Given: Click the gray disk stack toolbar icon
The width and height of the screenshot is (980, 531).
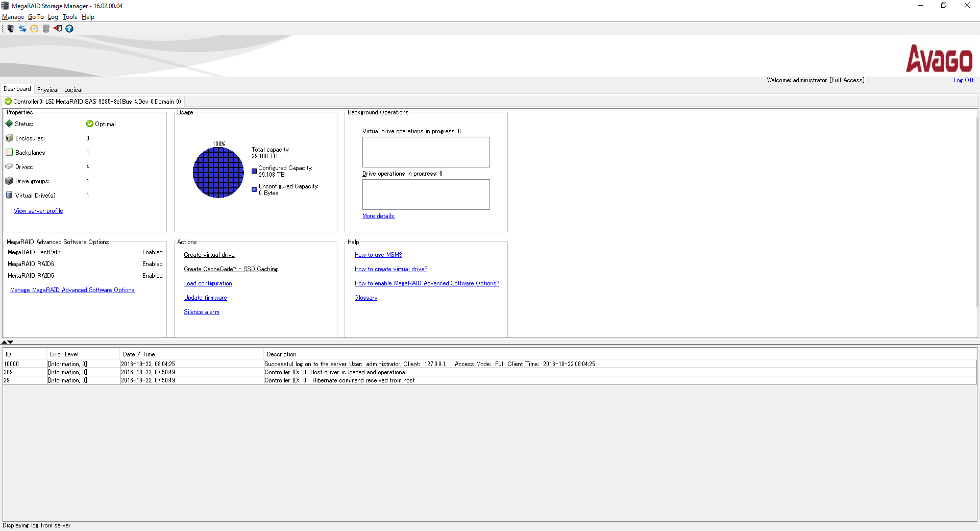Looking at the screenshot, I should click(x=46, y=29).
